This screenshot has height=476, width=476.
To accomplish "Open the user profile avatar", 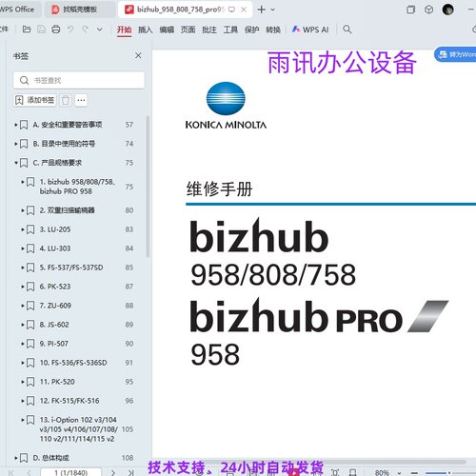I will tap(447, 10).
